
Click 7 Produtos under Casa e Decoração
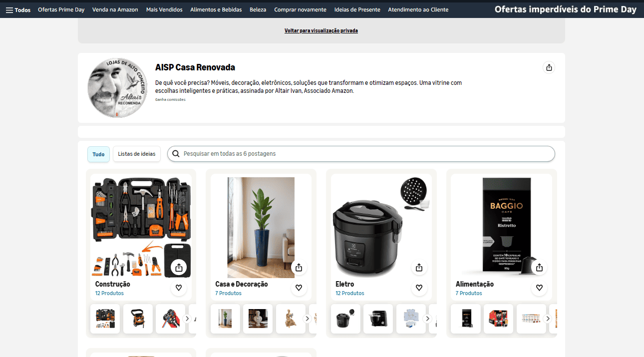228,293
